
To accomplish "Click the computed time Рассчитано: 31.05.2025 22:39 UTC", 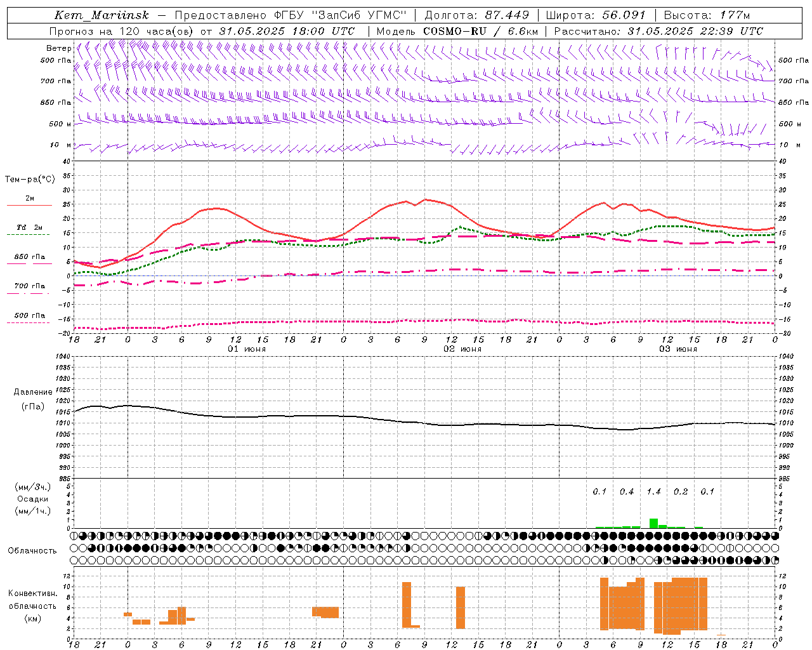I will [658, 31].
